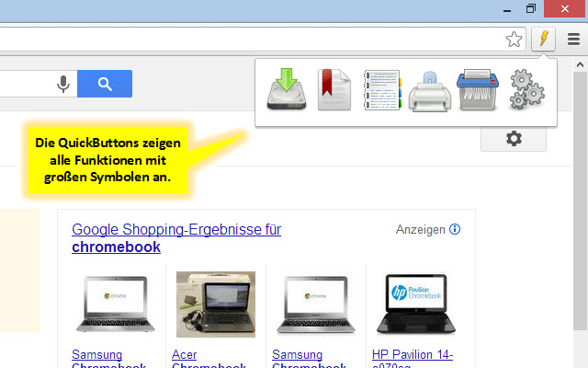Click the blue paper shredder QuickButton
The image size is (588, 368).
pos(478,89)
